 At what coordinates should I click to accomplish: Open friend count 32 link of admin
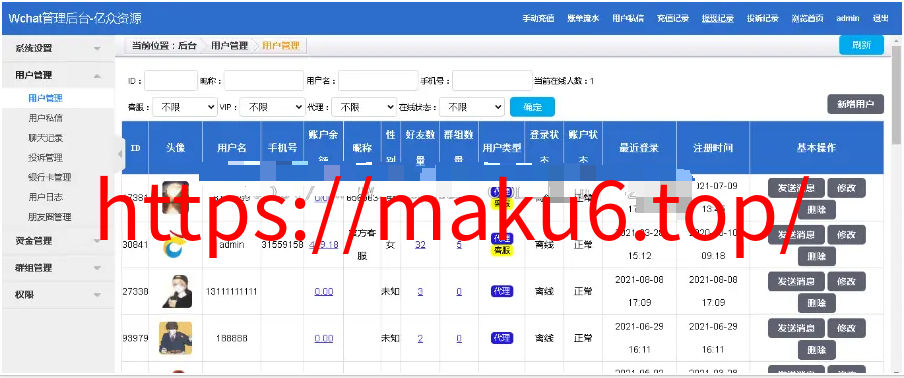tap(420, 245)
